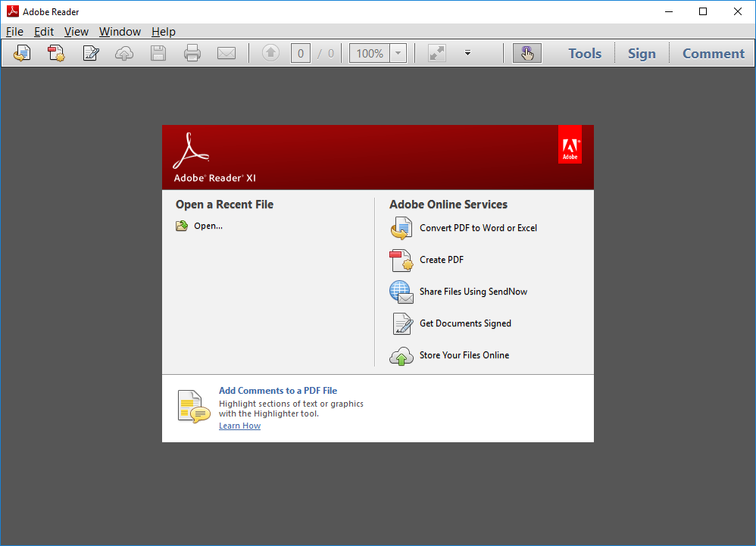756x546 pixels.
Task: Click the previous page up-arrow icon
Action: tap(271, 52)
